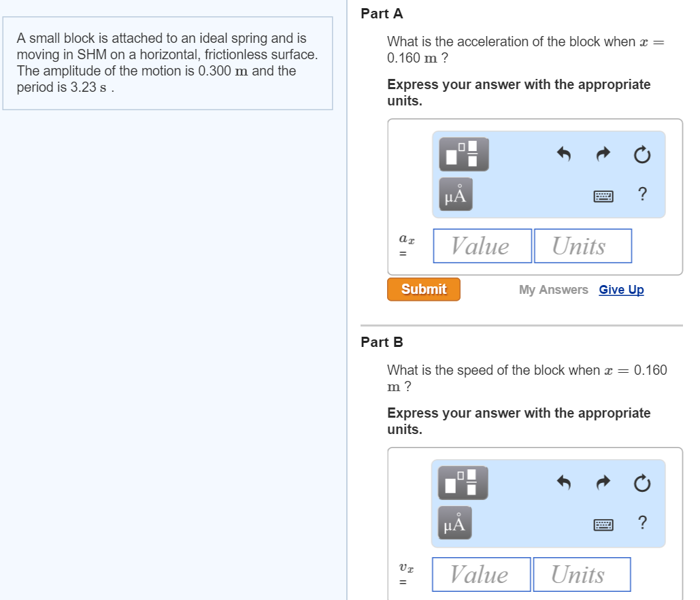Open the symbols (µÅ) palette in Part A
This screenshot has height=600, width=700.
(455, 195)
